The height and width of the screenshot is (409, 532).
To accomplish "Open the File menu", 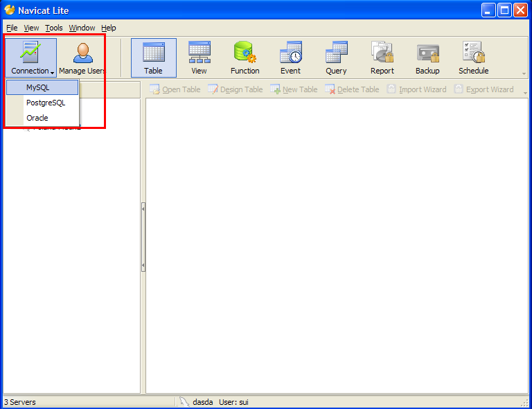I will click(x=12, y=28).
